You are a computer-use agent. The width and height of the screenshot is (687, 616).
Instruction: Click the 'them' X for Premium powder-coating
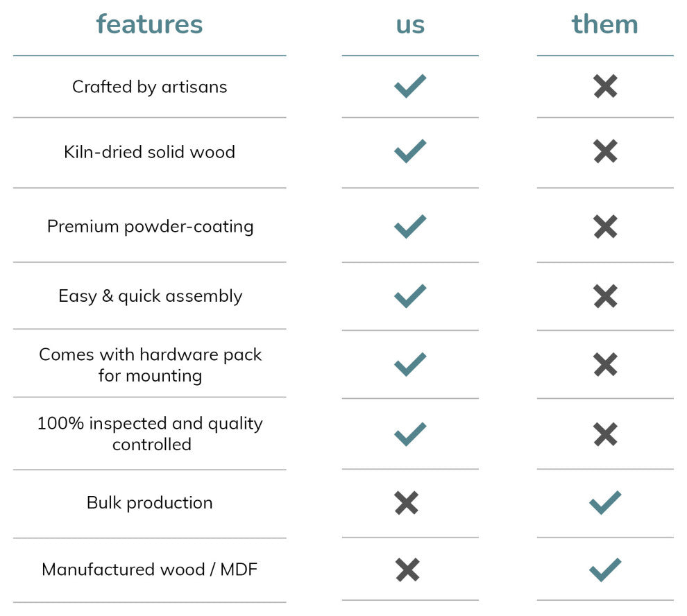605,226
